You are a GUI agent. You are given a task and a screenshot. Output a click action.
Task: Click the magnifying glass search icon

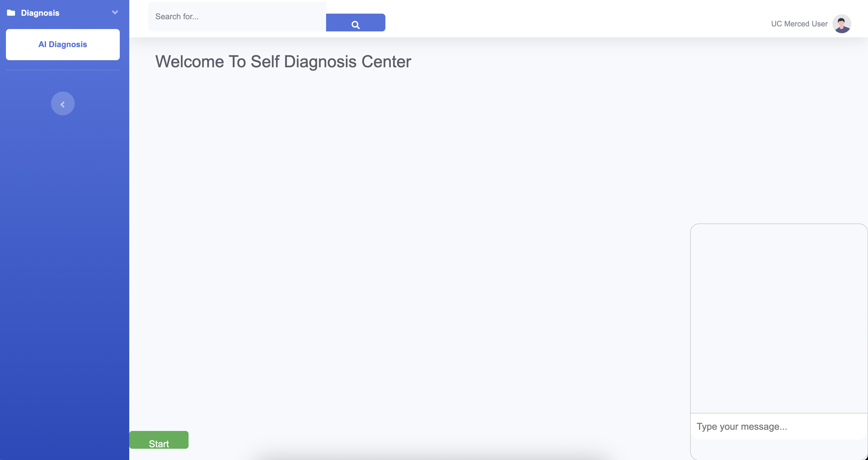tap(355, 24)
